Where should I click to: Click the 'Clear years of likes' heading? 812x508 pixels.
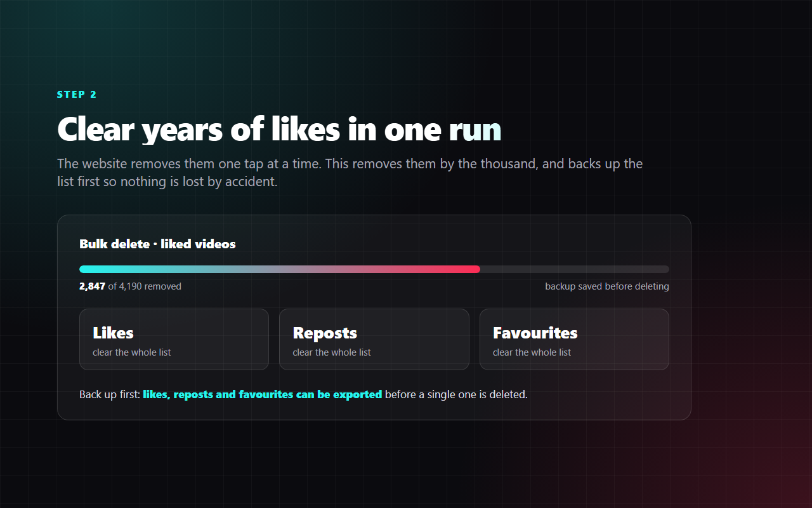pos(279,129)
